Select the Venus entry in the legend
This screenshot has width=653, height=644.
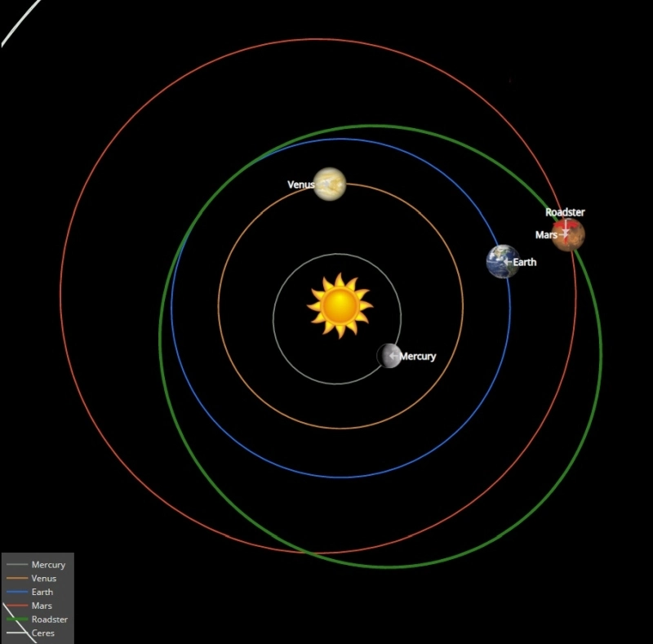pos(44,579)
